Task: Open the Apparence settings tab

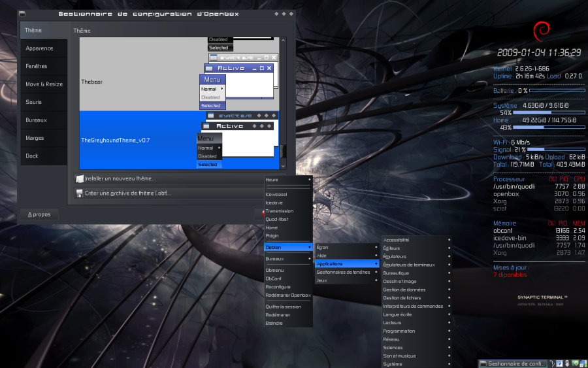Action: tap(44, 48)
